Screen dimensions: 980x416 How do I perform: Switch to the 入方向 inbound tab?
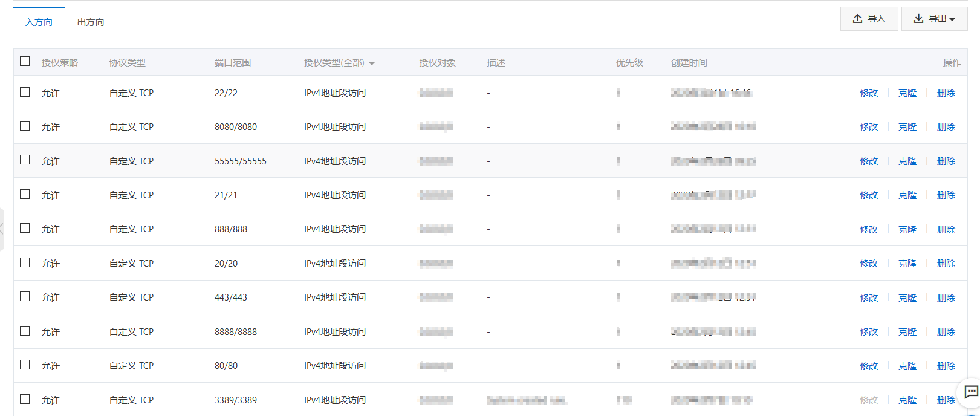[x=39, y=22]
